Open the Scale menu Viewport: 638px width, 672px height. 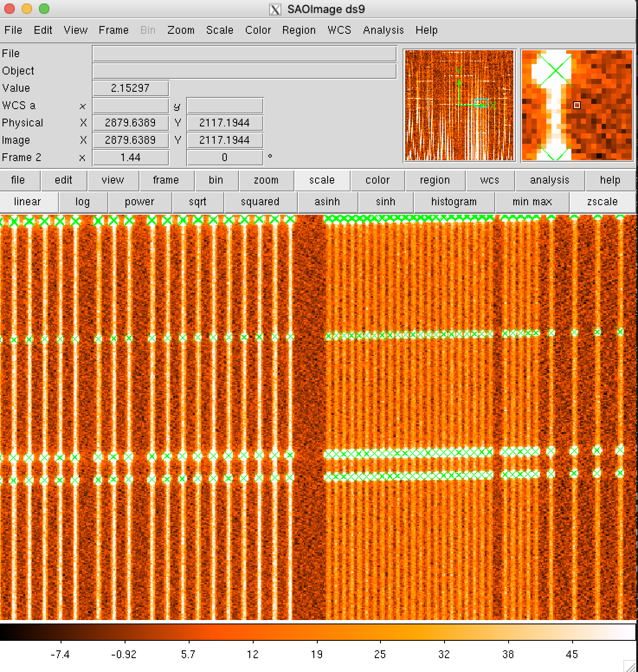pos(219,30)
